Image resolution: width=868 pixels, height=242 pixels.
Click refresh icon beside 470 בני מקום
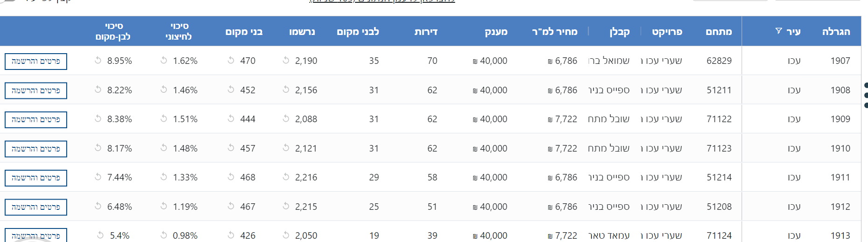[x=231, y=60]
